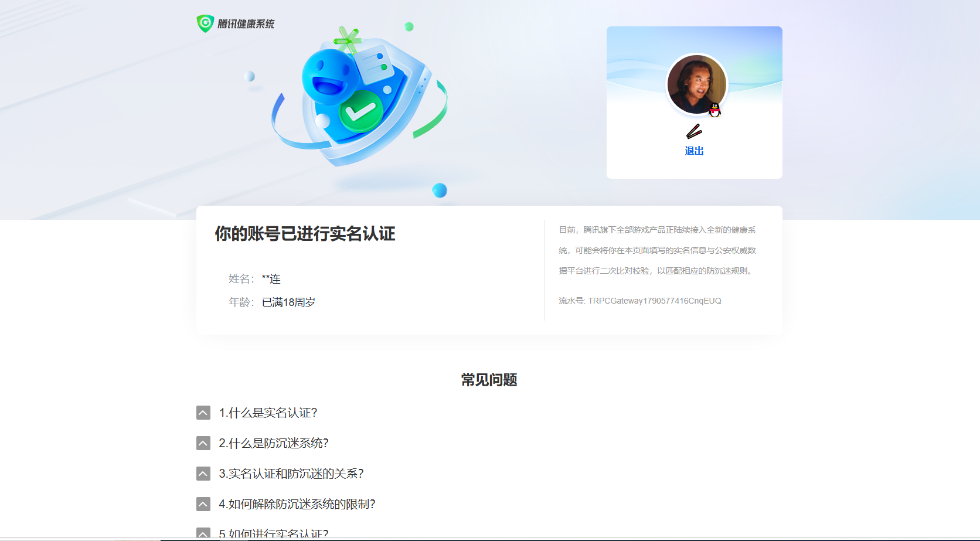
Task: Click the heading 你的账号已进行实名认证
Action: [x=305, y=234]
